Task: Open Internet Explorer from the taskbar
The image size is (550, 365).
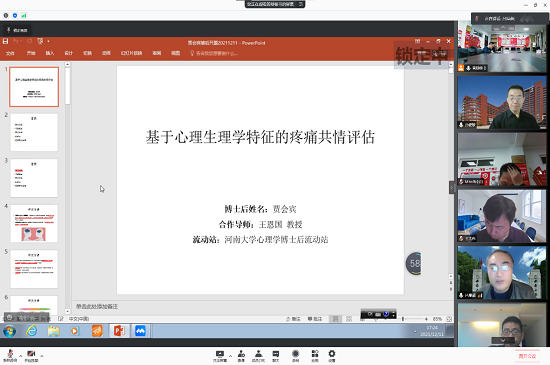Action: pyautogui.click(x=32, y=331)
